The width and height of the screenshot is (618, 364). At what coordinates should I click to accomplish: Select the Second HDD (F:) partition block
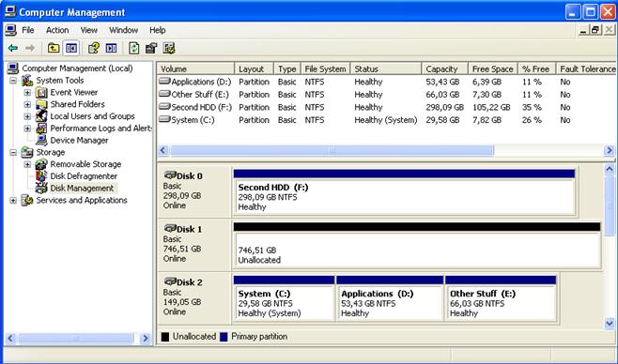[405, 192]
